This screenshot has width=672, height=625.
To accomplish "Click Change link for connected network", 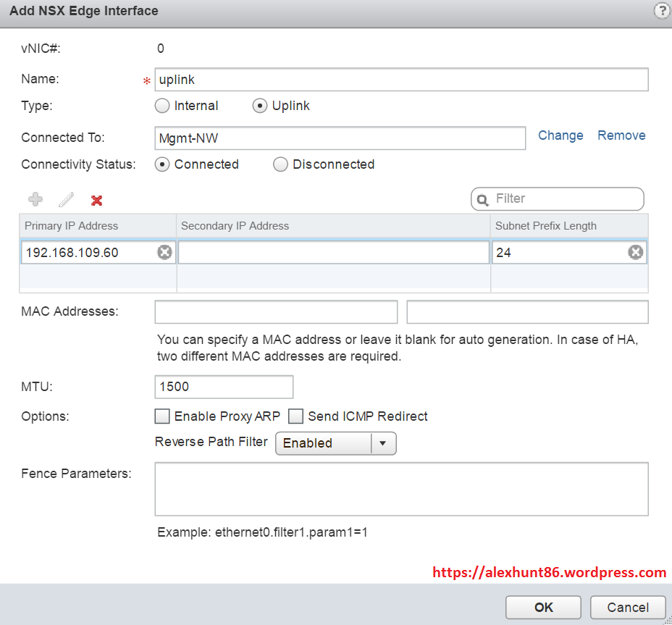I will (560, 135).
